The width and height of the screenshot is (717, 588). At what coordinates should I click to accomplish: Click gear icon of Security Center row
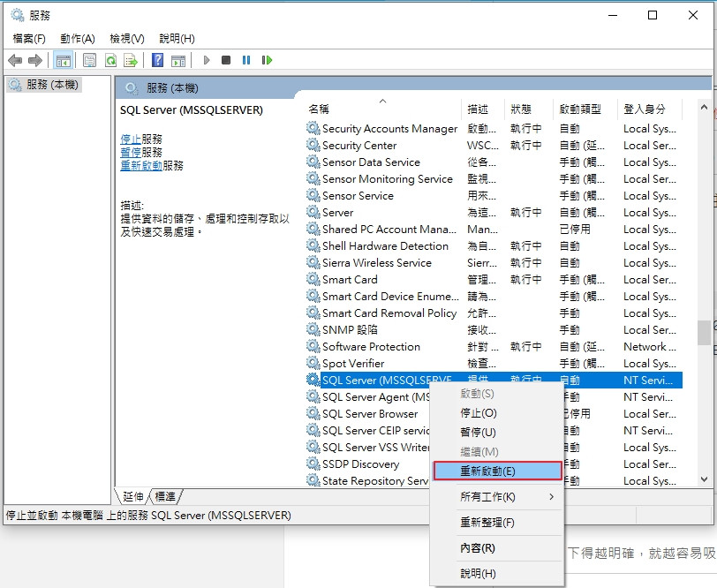click(313, 145)
